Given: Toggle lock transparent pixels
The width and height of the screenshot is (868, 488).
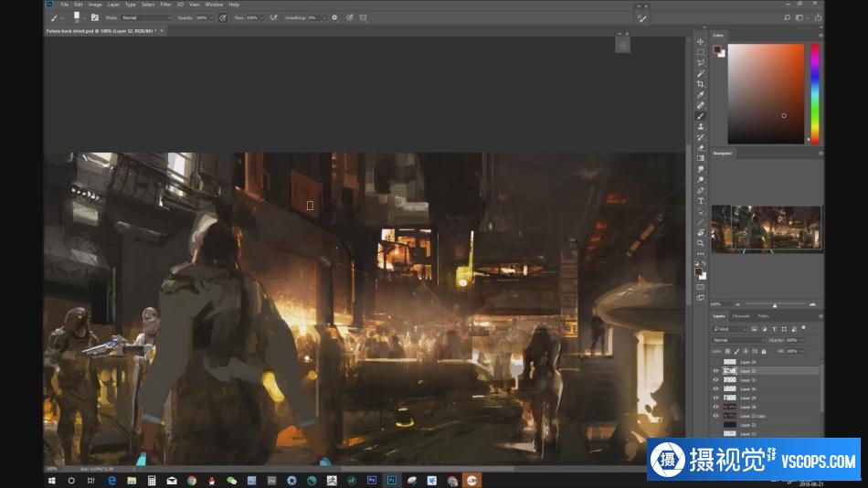Looking at the screenshot, I should click(x=727, y=351).
